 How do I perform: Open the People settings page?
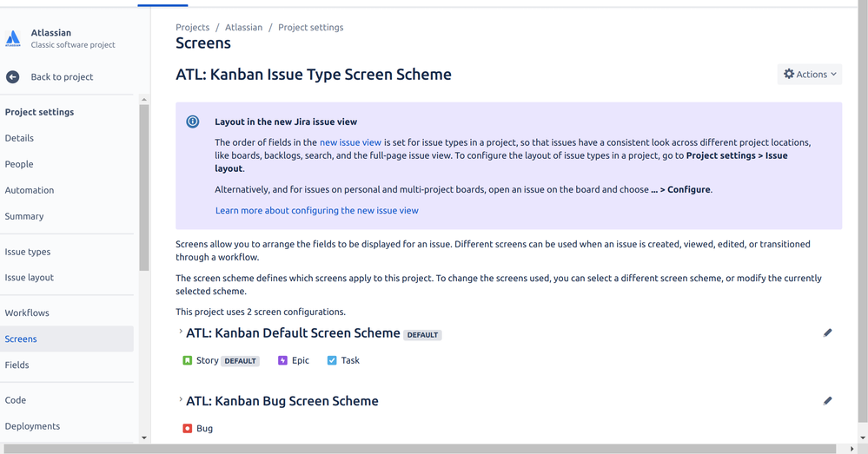pos(19,164)
